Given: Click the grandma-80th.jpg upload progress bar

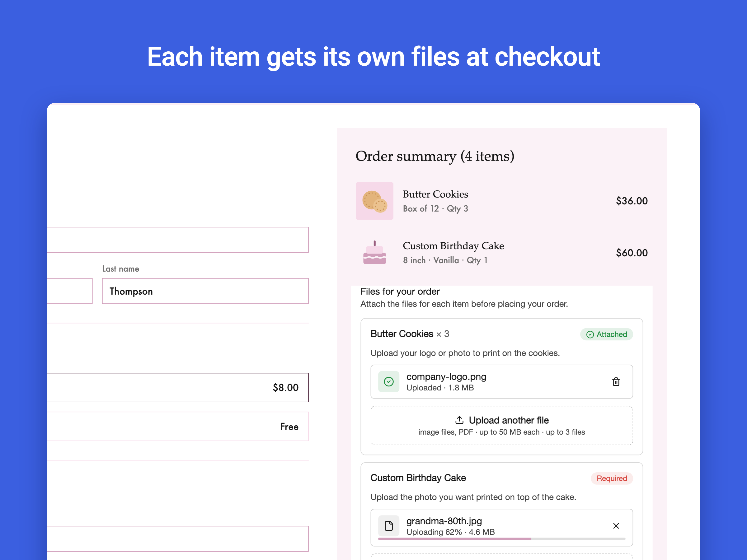Looking at the screenshot, I should tap(501, 539).
